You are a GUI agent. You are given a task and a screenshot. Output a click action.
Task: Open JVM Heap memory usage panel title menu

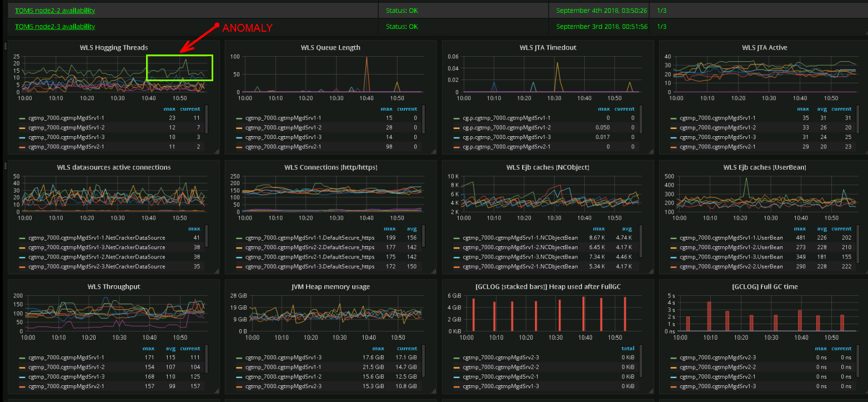coord(330,286)
